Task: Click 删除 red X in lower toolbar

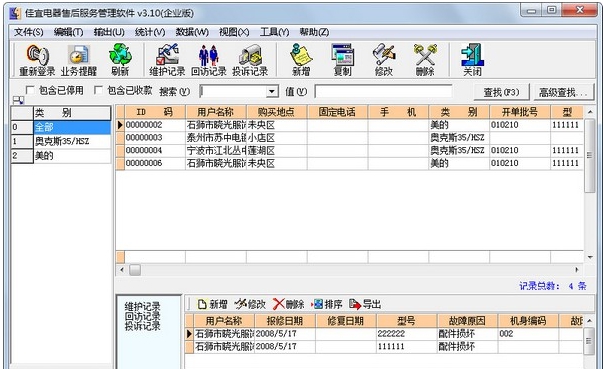Action: [289, 304]
